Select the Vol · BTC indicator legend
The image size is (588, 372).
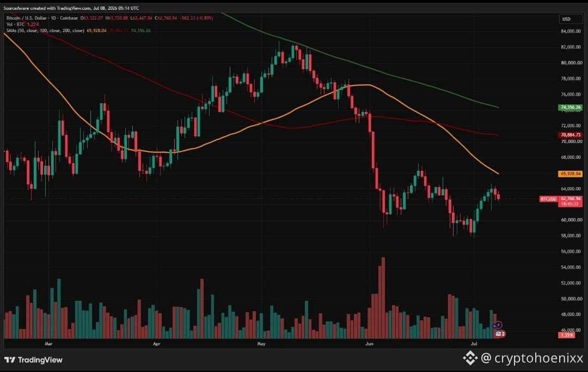15,24
